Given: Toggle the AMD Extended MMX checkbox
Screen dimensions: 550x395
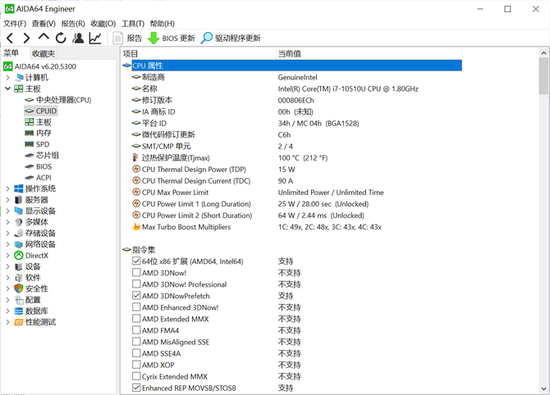Looking at the screenshot, I should 136,319.
